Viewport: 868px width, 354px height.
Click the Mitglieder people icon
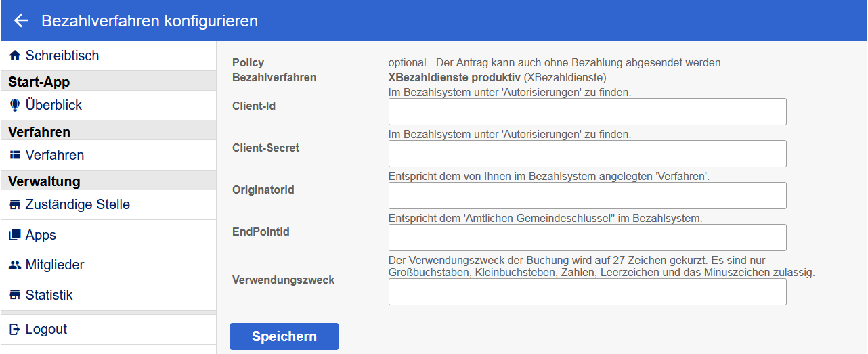15,265
